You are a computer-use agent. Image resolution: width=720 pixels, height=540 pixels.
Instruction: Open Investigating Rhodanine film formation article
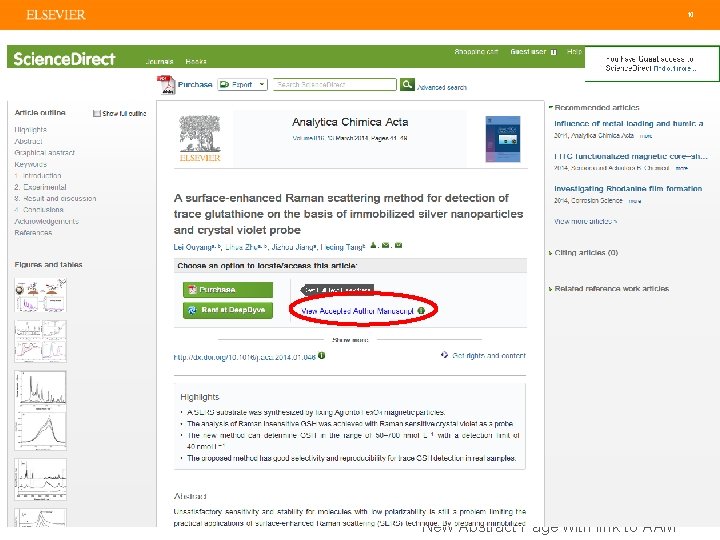628,189
